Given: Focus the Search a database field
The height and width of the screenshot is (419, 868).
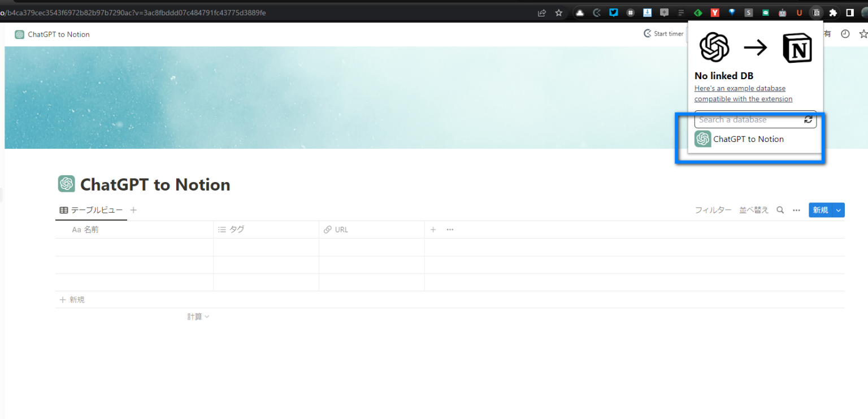Looking at the screenshot, I should point(747,119).
